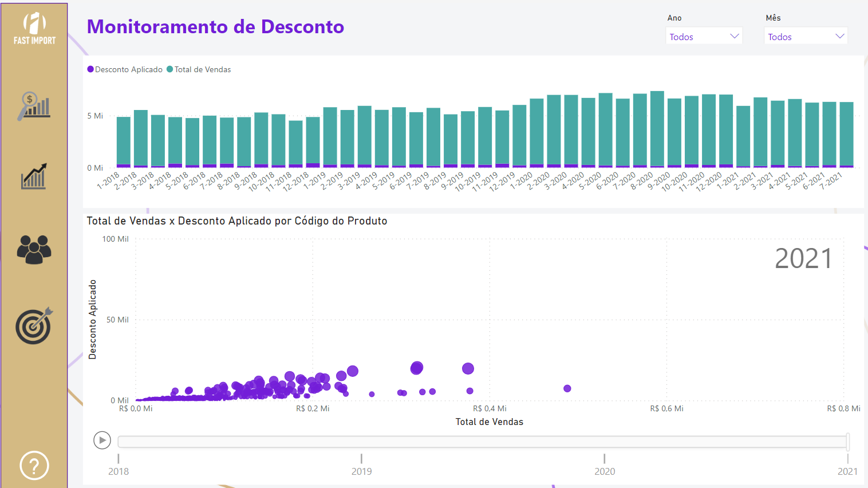Go to the customers group icon page
The image size is (868, 488).
tap(34, 250)
